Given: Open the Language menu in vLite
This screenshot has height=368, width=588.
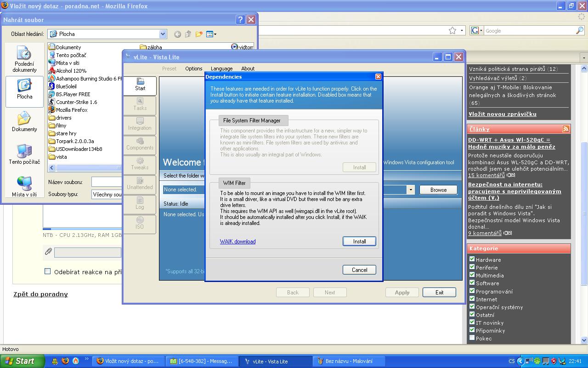Looking at the screenshot, I should click(x=221, y=69).
